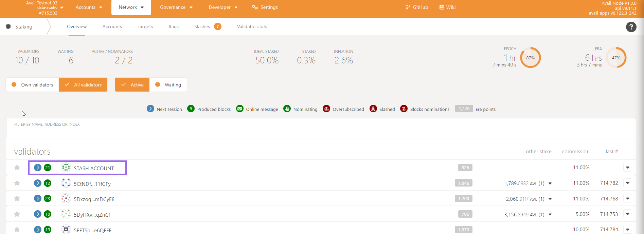
Task: Click the Slashes count badge 7
Action: point(218,26)
